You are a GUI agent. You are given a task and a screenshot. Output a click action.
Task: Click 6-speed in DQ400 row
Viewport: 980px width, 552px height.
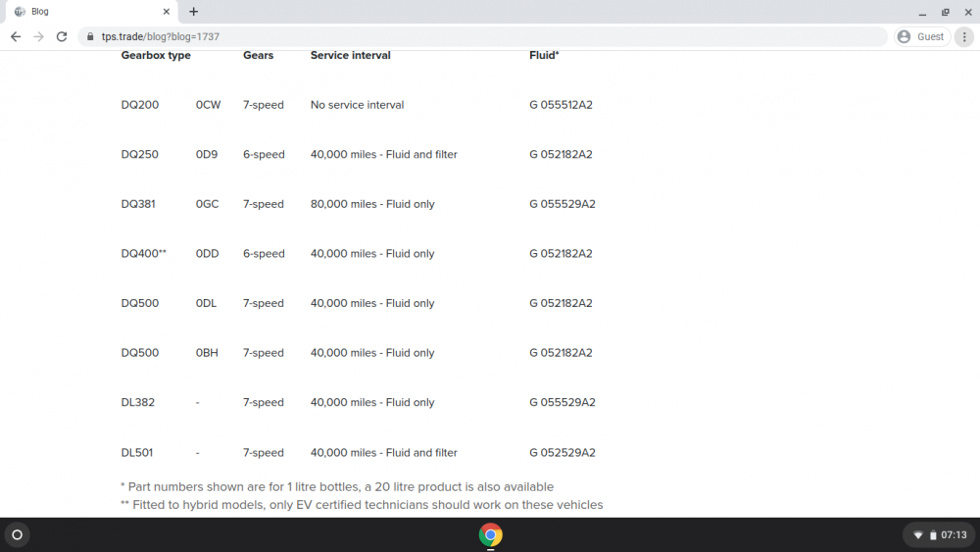[x=264, y=253]
